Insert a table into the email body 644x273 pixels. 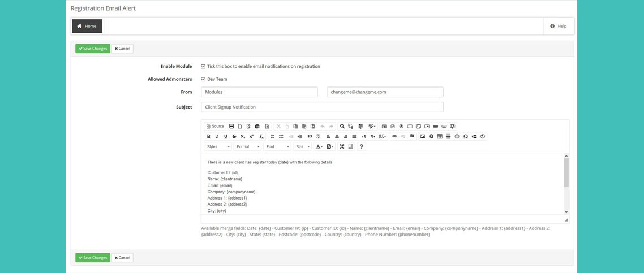[x=440, y=136]
